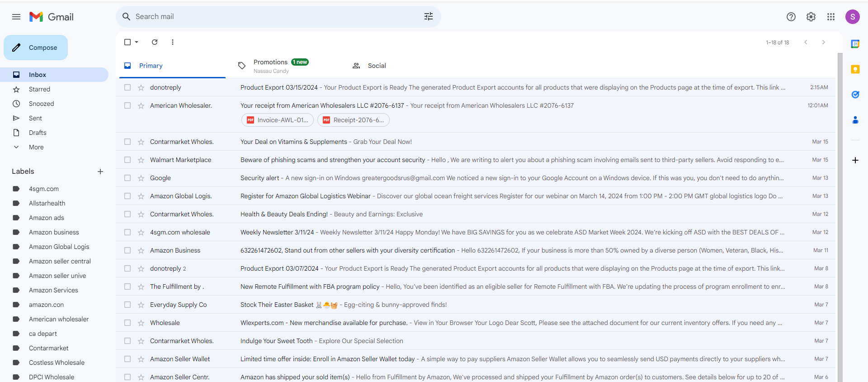Image resolution: width=868 pixels, height=382 pixels.
Task: Open the Indulge Your Sweet Tooth email
Action: (476, 341)
